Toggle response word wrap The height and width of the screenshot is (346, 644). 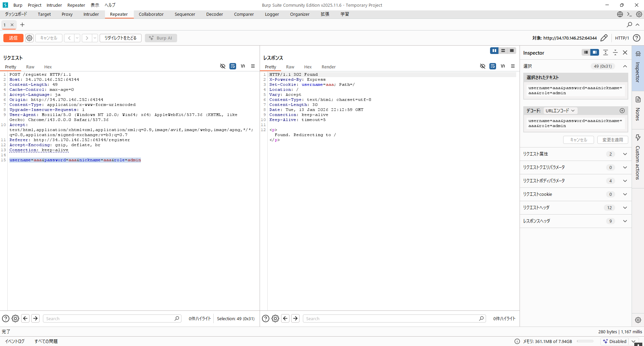493,66
